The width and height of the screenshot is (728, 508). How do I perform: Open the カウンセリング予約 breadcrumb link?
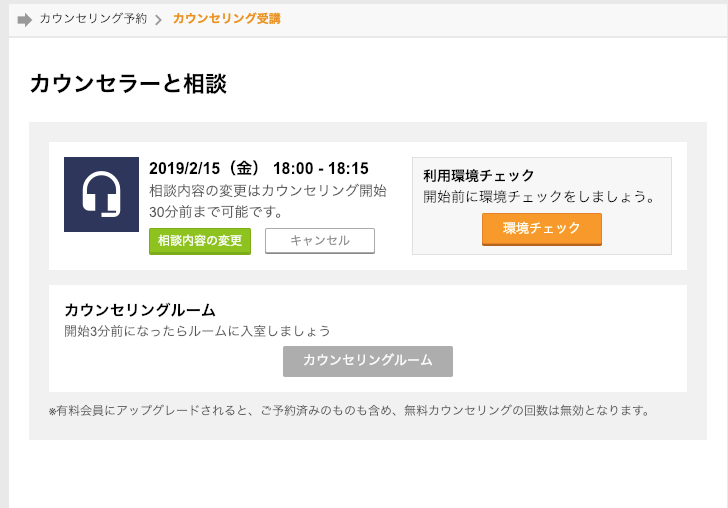point(93,19)
